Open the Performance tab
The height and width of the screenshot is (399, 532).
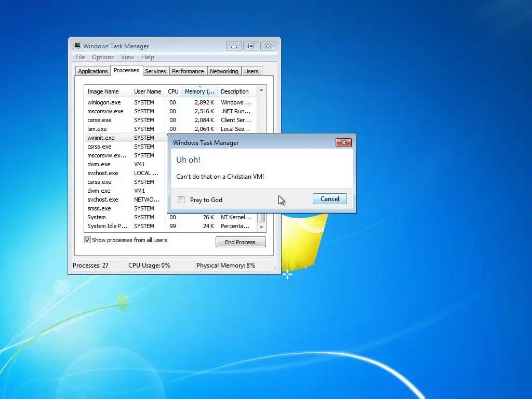point(188,71)
